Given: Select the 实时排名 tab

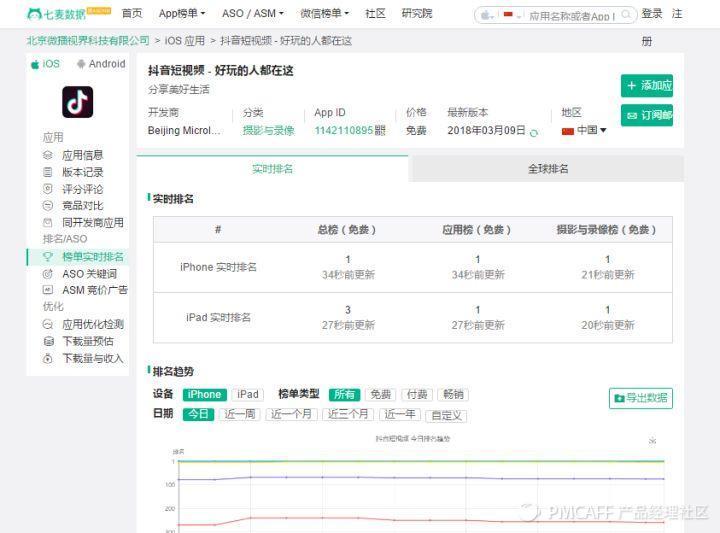Looking at the screenshot, I should coord(272,169).
